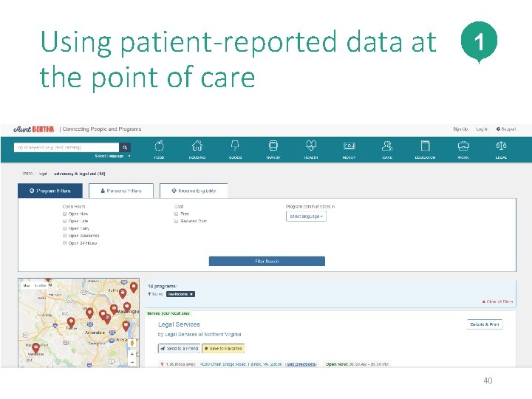532x399 pixels.
Task: Click the Log In link
Action: [482, 129]
